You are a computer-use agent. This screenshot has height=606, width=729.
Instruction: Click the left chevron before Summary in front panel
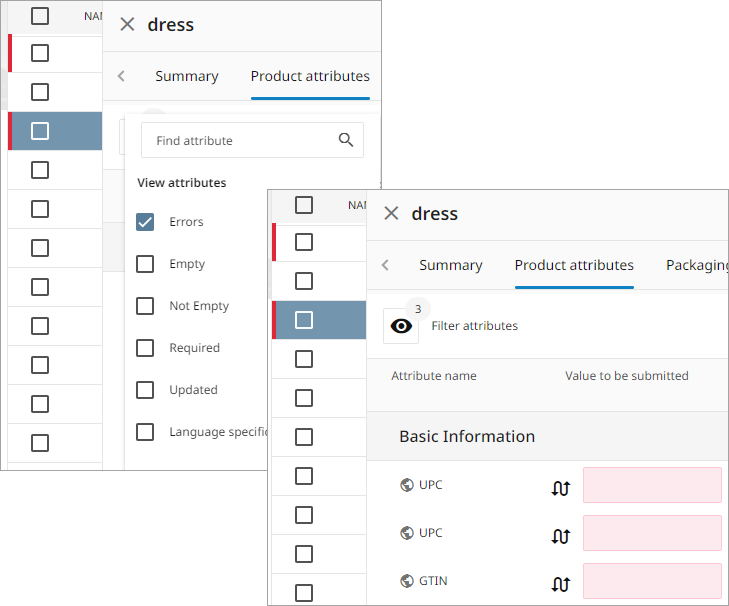tap(385, 265)
